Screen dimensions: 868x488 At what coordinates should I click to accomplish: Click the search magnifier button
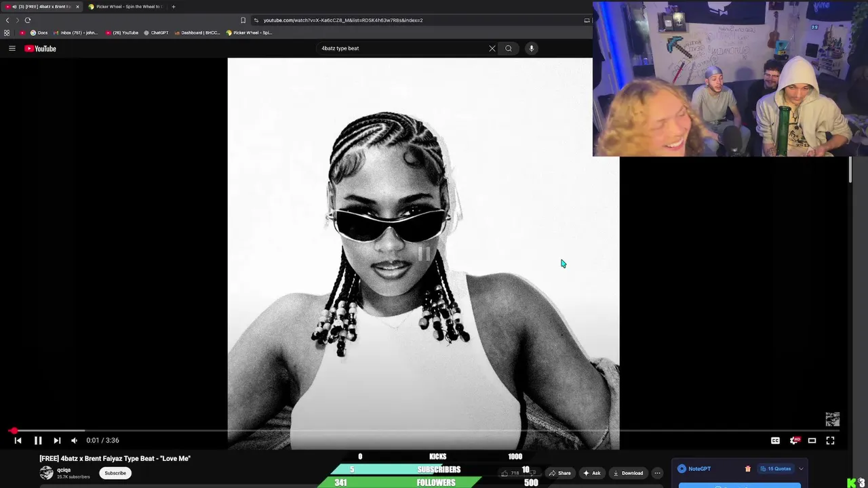pyautogui.click(x=509, y=48)
